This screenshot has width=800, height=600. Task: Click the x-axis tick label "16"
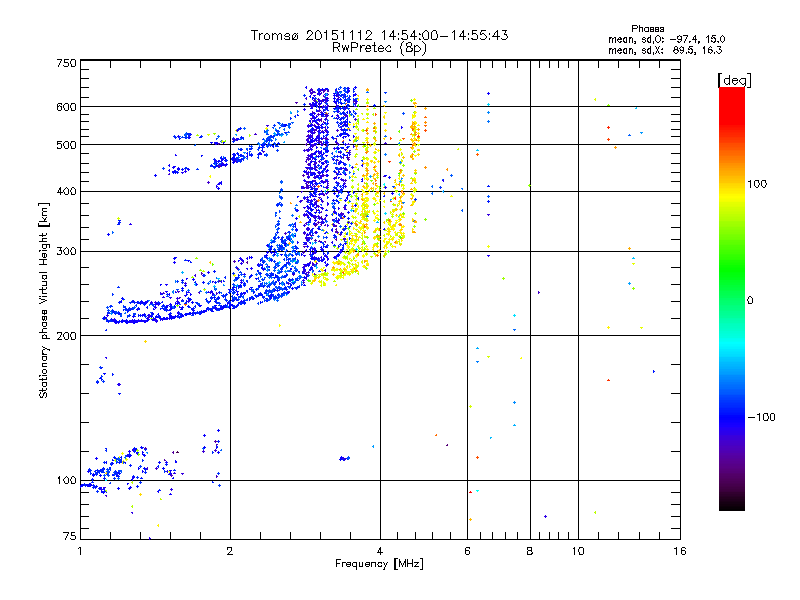pos(680,551)
